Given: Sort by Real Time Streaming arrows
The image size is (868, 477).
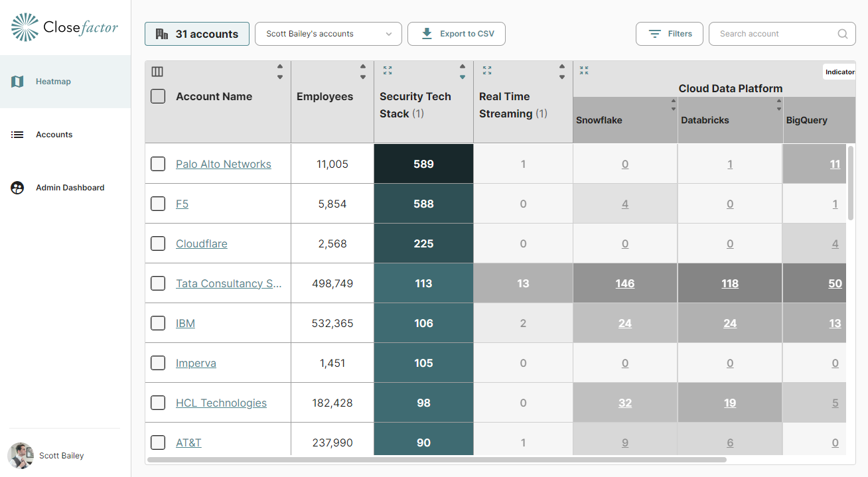Looking at the screenshot, I should point(562,72).
